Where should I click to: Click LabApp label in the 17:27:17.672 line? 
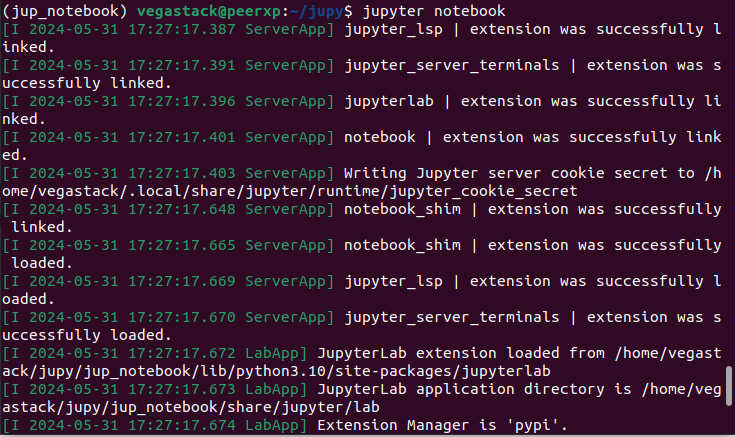click(287, 353)
